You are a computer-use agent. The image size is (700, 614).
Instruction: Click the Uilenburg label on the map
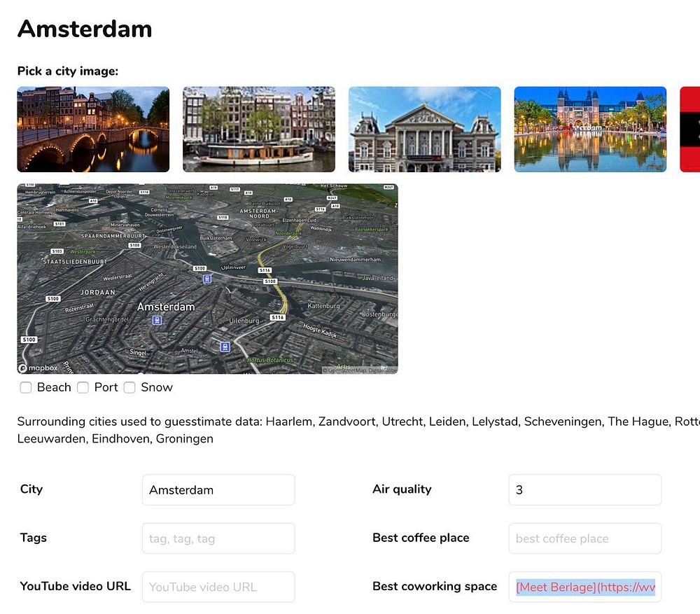[244, 321]
